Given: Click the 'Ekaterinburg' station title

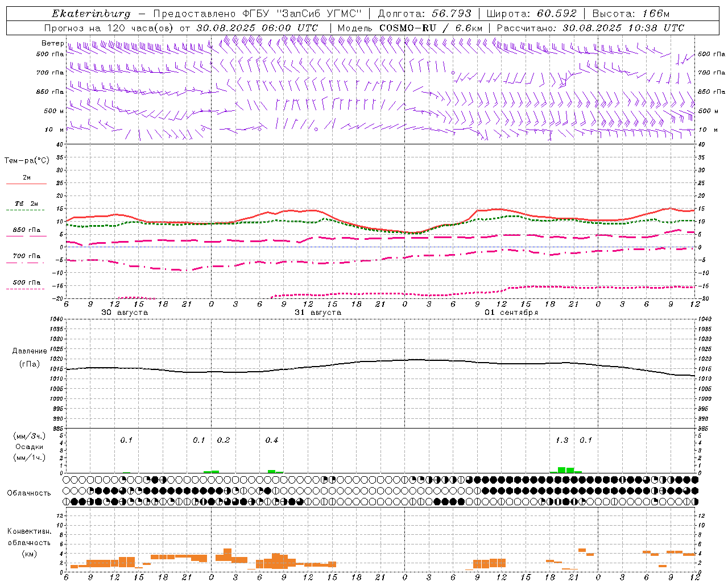Looking at the screenshot, I should pos(90,14).
